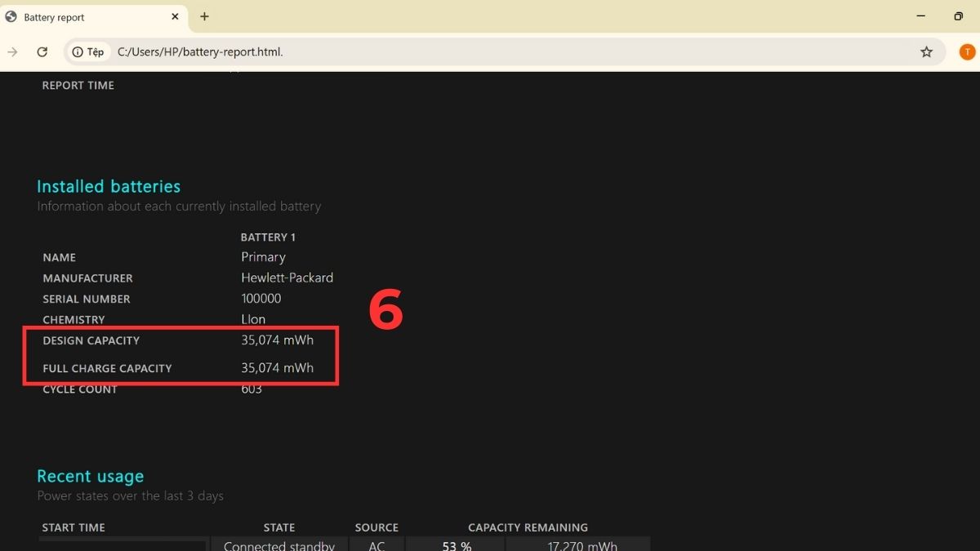Open the orange profile avatar T
The image size is (980, 551).
point(967,51)
